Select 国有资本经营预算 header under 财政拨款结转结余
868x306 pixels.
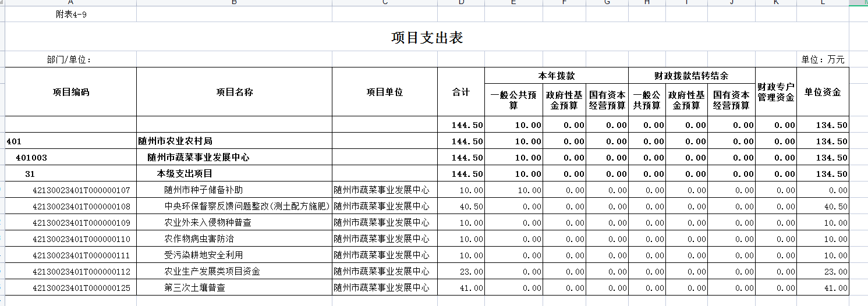pos(731,100)
